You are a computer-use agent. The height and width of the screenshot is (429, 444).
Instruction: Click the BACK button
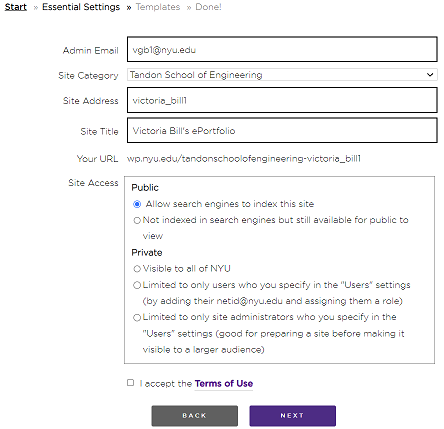[195, 416]
